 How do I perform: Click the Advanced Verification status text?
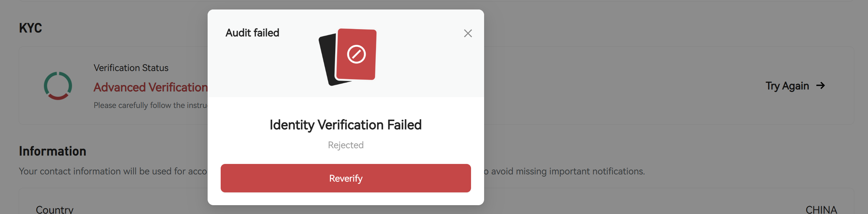click(150, 87)
